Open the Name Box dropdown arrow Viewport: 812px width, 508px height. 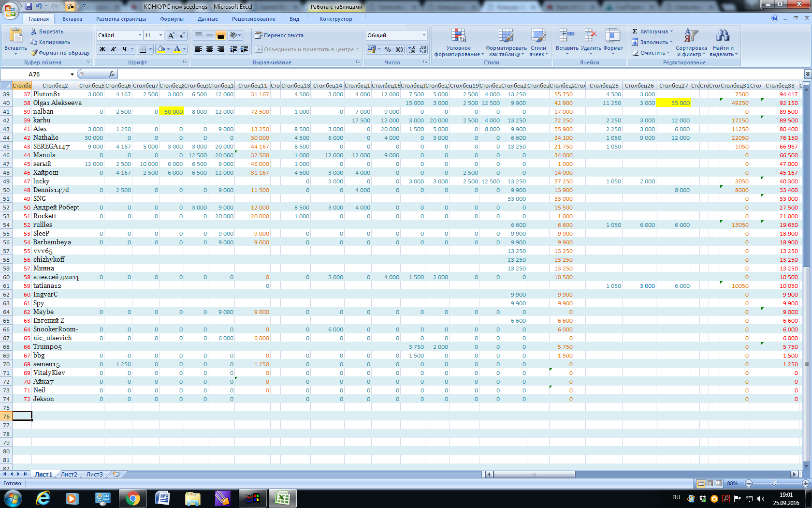click(x=72, y=74)
